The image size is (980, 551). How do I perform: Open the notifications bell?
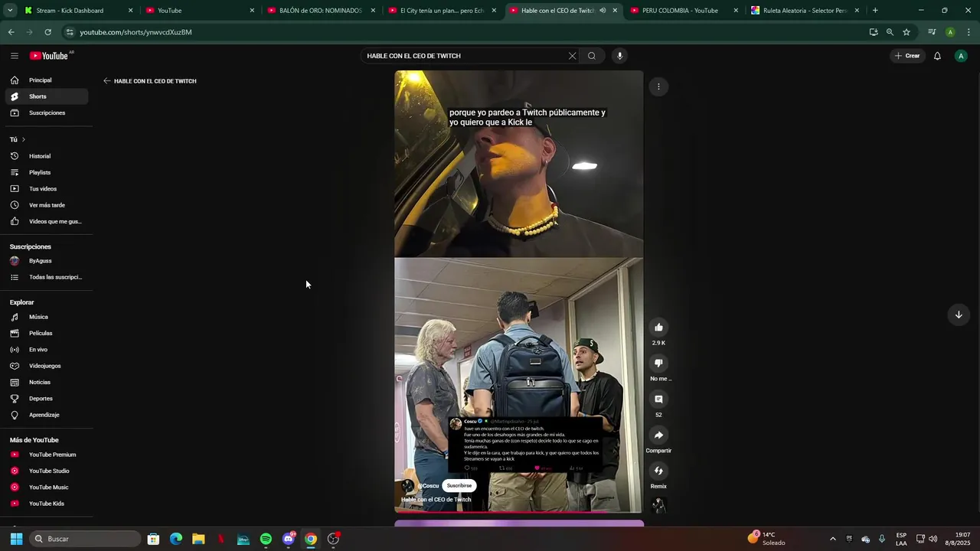click(x=937, y=56)
